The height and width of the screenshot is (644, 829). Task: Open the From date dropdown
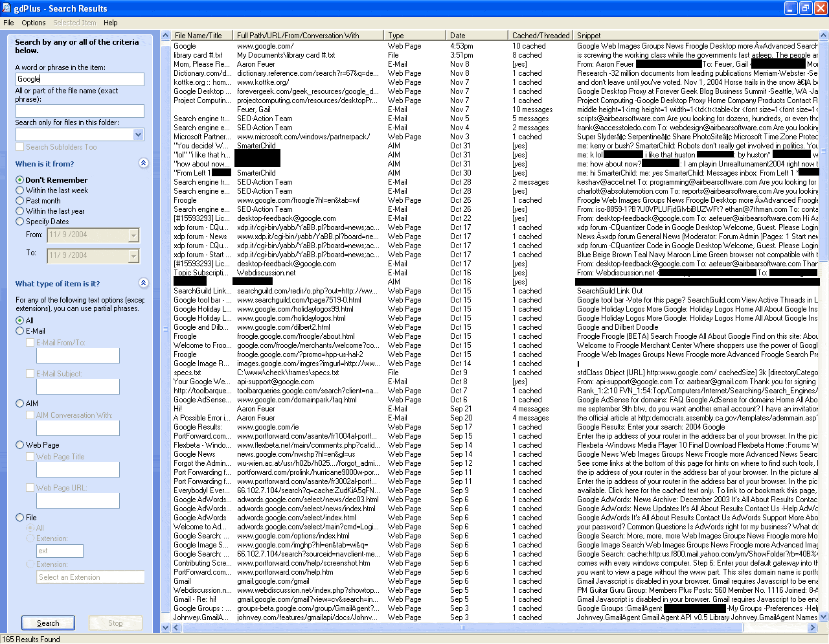[133, 235]
